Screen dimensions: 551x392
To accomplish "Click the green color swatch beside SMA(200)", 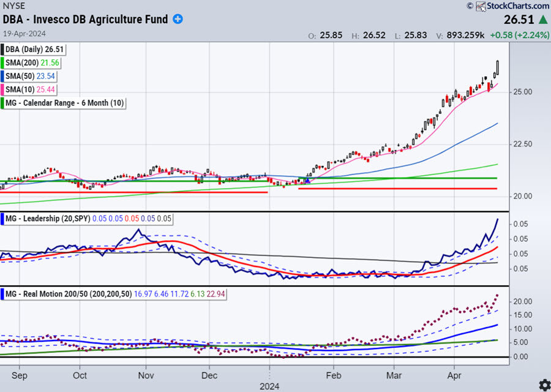I will (x=4, y=63).
